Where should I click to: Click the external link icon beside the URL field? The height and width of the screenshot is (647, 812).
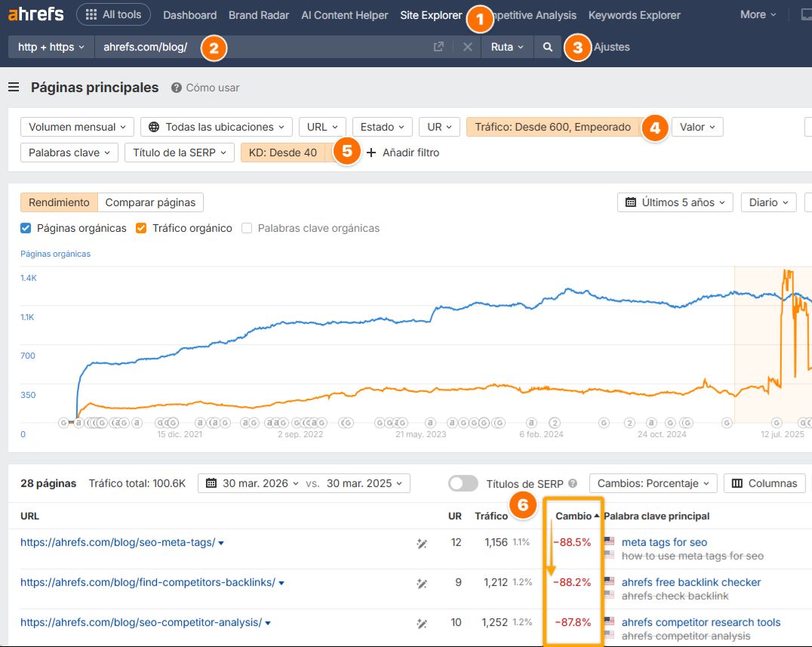pos(439,47)
